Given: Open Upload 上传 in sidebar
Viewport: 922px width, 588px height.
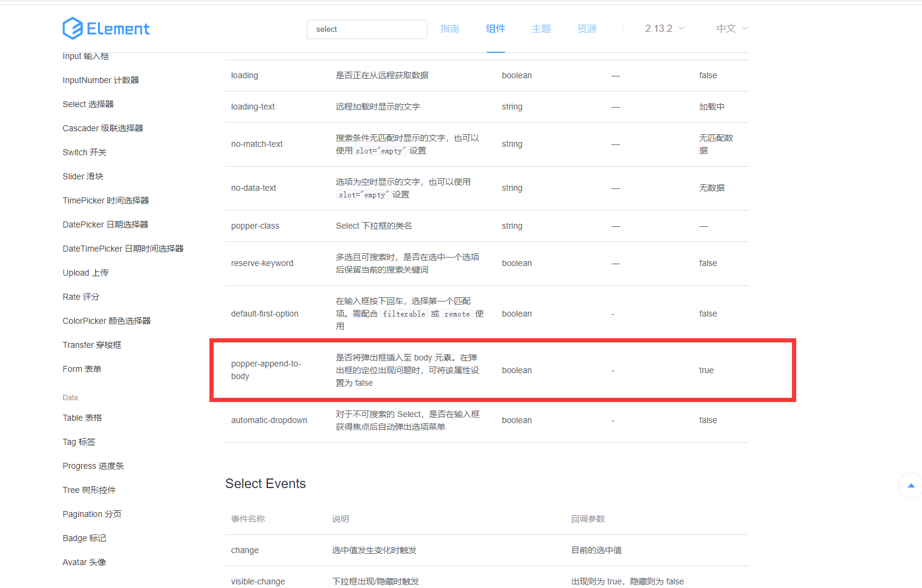Looking at the screenshot, I should 85,273.
